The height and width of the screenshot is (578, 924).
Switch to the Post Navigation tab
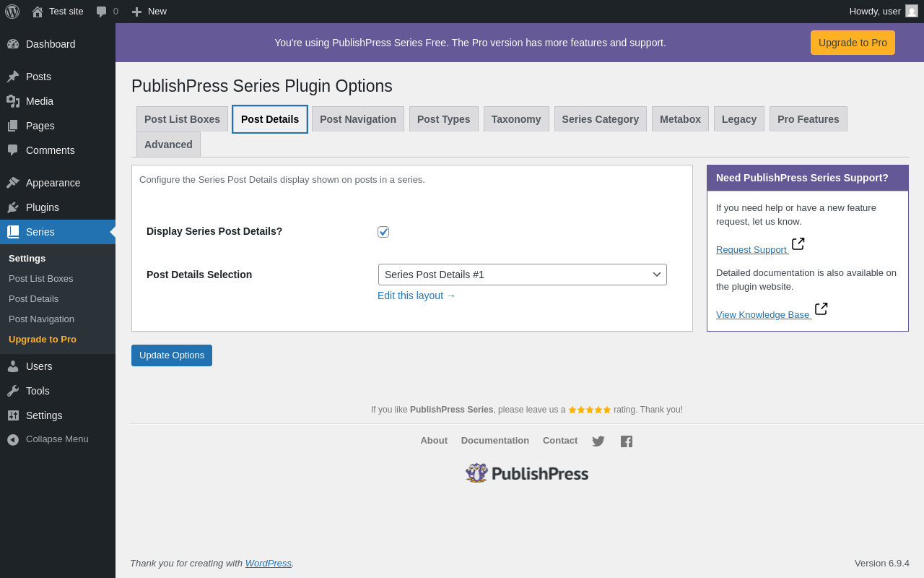(x=358, y=119)
